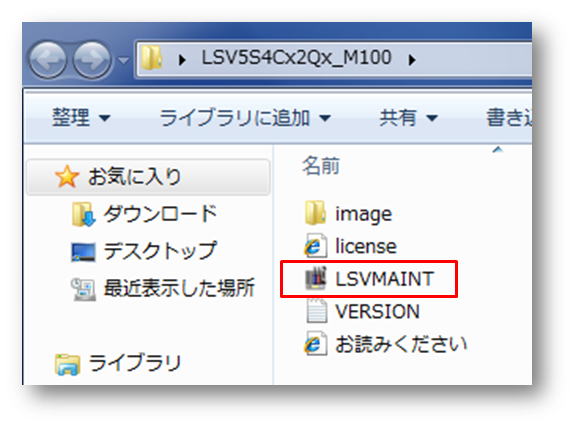The width and height of the screenshot is (574, 427).
Task: Open the 整理 menu
Action: click(x=81, y=118)
